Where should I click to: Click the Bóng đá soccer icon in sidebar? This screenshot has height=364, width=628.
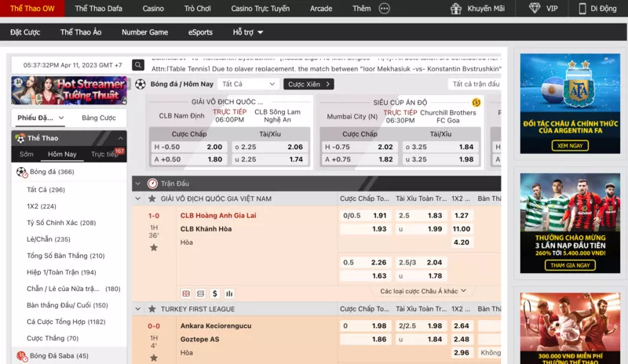(22, 172)
